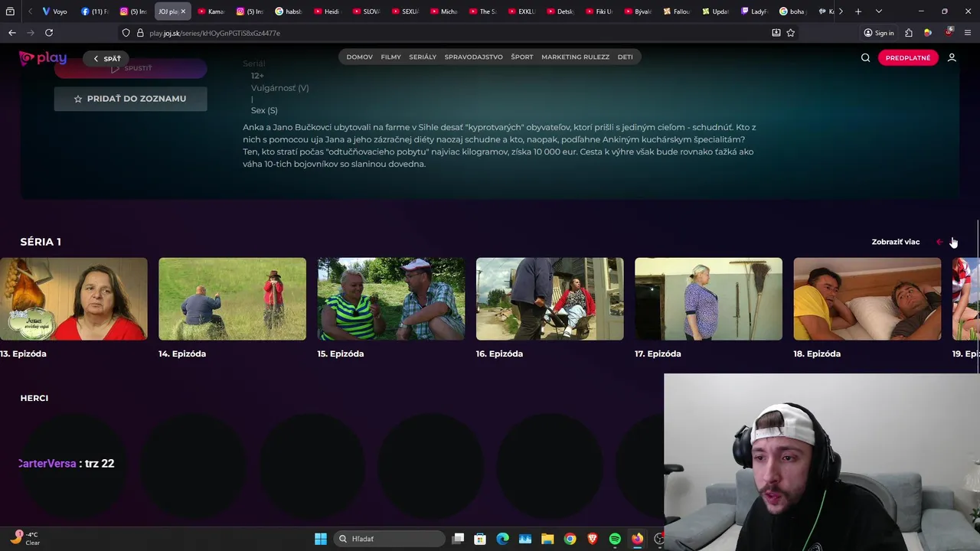Screen dimensions: 980x551
Task: Click PRIDAŤ DO ZOZNAMU button
Action: coord(130,99)
